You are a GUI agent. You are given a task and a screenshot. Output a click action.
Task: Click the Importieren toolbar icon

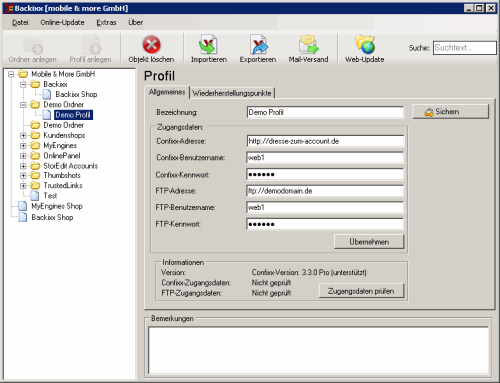(208, 45)
